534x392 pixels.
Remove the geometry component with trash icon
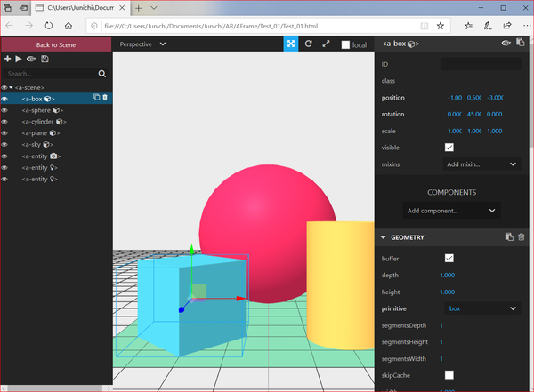[x=522, y=237]
